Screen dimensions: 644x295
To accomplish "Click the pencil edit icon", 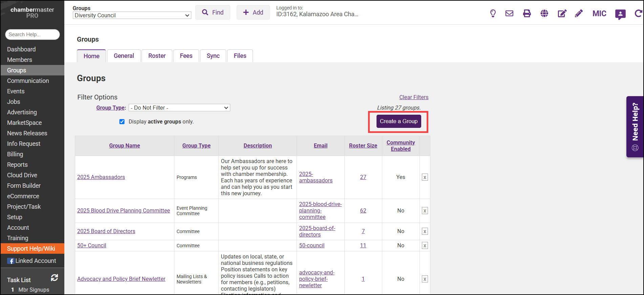I will (579, 14).
